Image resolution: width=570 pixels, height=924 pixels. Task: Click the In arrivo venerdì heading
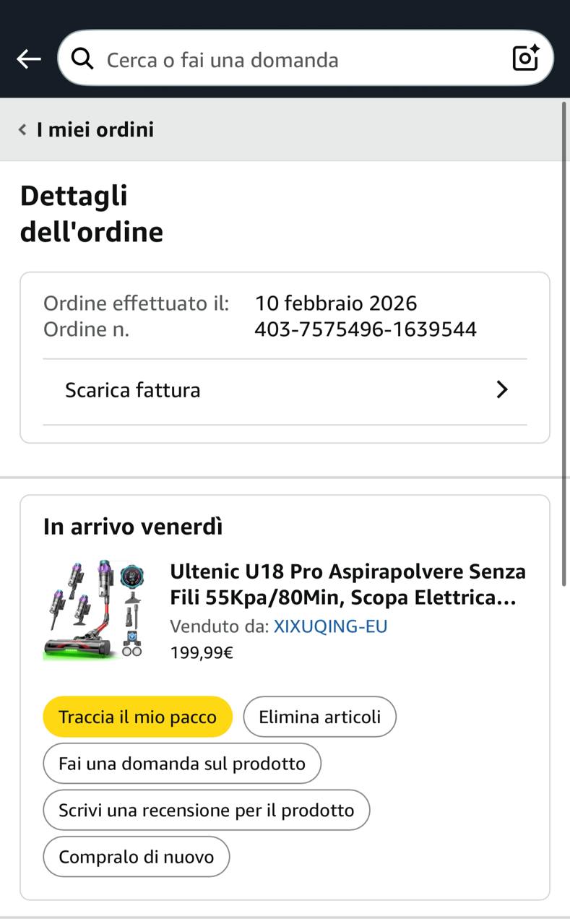tap(133, 527)
